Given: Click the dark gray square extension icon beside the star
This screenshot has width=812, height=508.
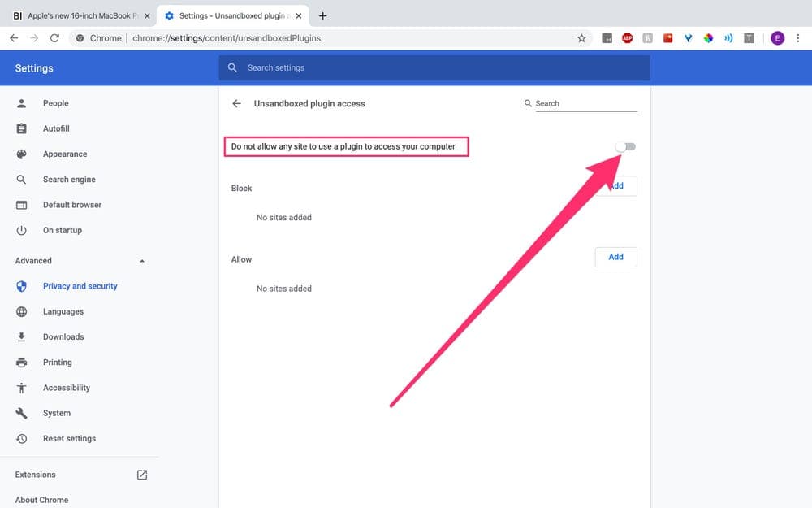Looking at the screenshot, I should 607,38.
